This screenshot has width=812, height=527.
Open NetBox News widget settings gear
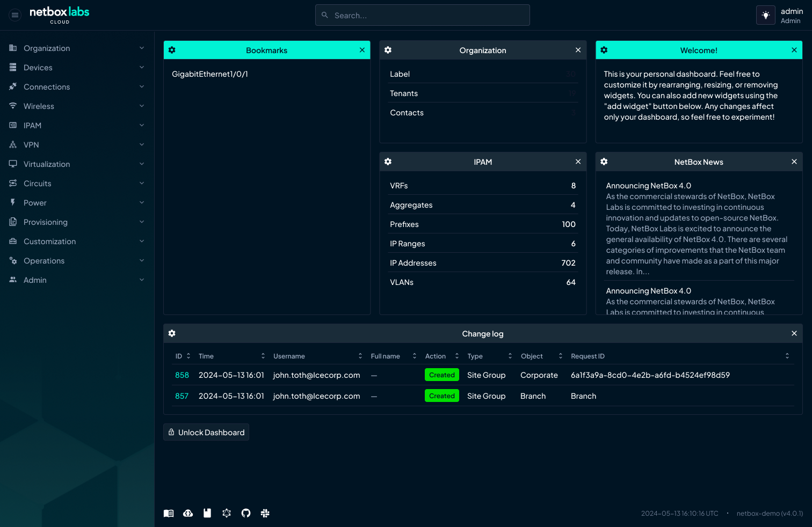coord(604,162)
